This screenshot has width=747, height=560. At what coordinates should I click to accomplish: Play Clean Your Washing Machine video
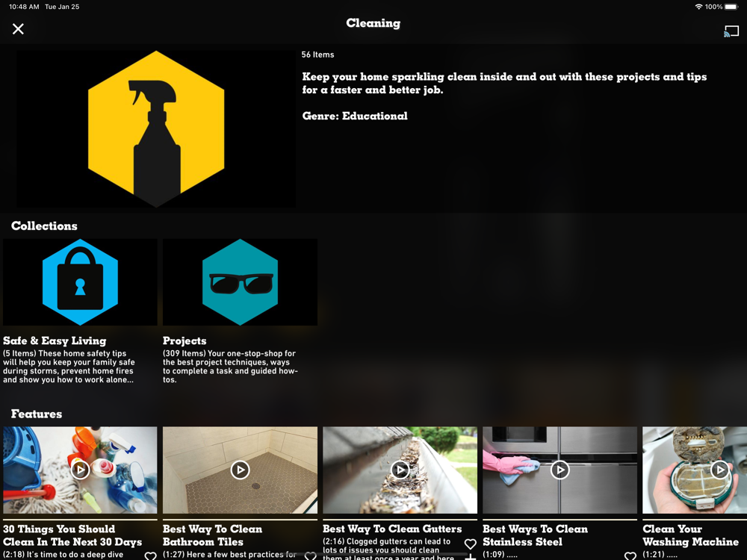[720, 470]
